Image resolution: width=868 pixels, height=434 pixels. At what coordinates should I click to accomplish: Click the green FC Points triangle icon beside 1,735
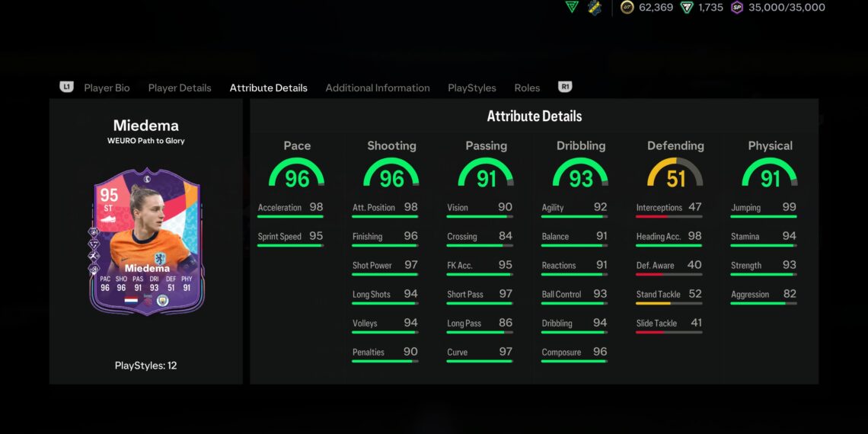pyautogui.click(x=687, y=8)
